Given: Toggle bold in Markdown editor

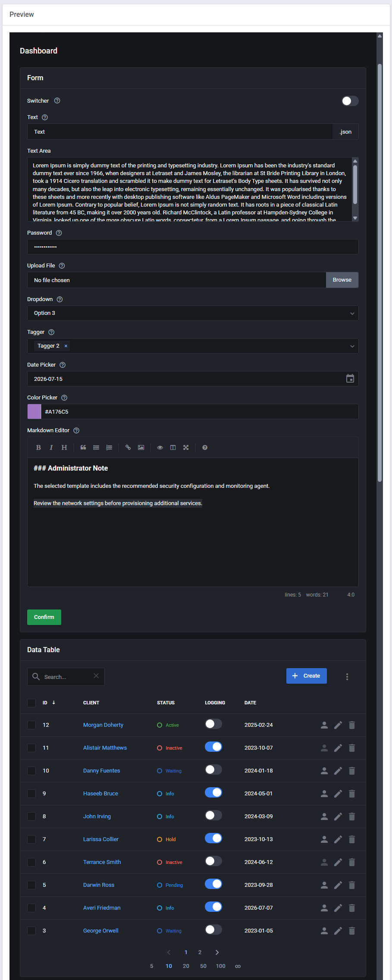Looking at the screenshot, I should 38,448.
